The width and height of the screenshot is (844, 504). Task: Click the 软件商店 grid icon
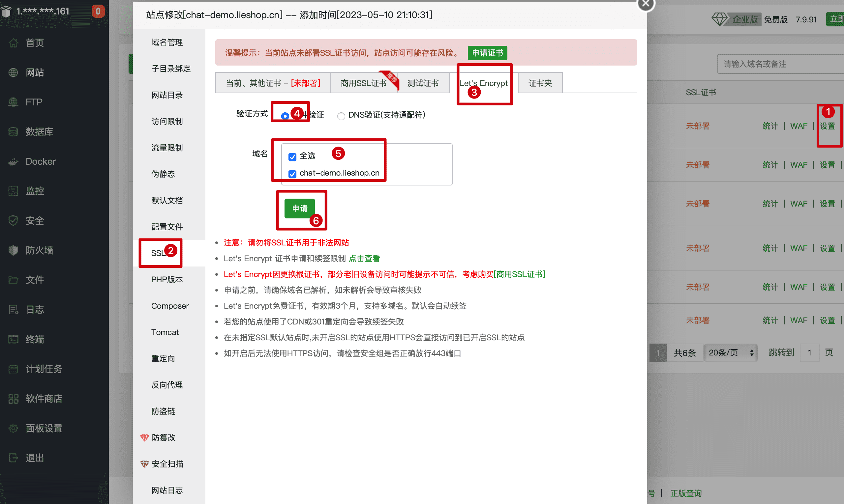coord(13,398)
